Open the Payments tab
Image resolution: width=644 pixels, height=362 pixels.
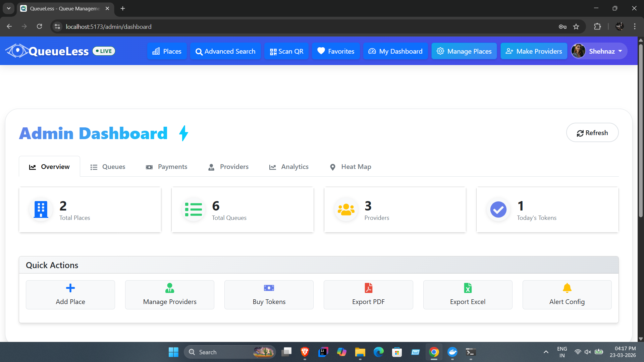tap(166, 167)
